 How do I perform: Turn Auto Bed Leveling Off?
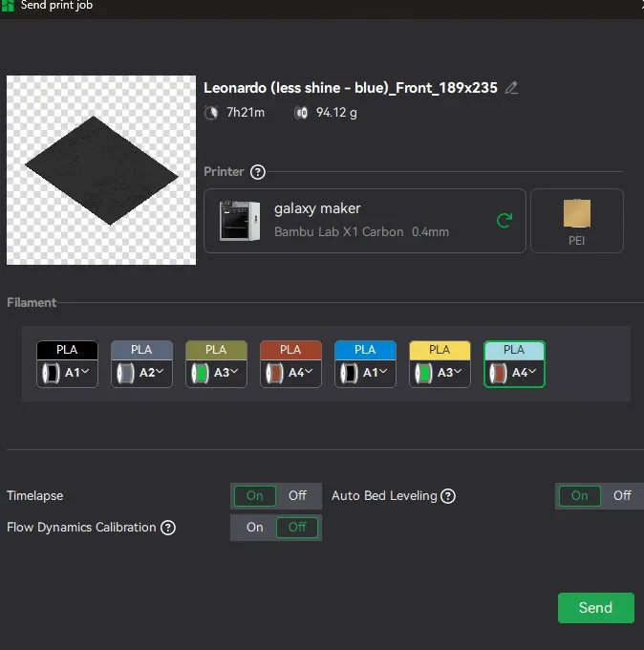tap(622, 496)
